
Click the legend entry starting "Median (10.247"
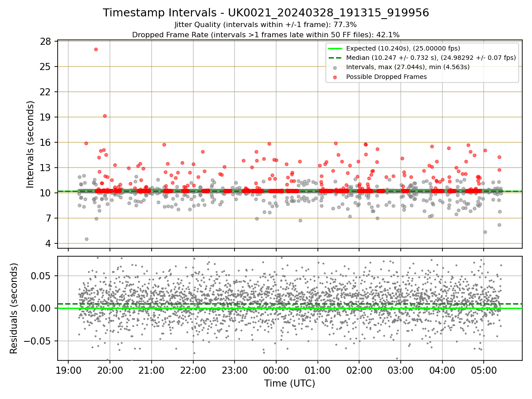[431, 58]
